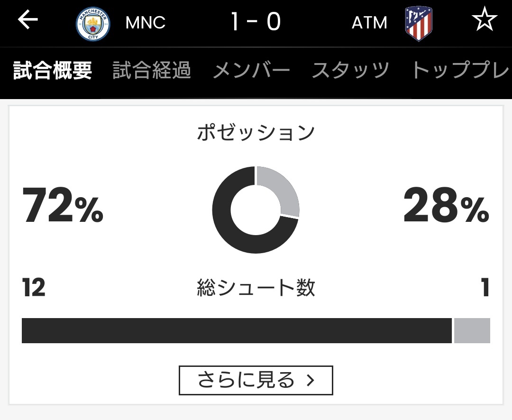
Task: Tap the possession donut chart
Action: pos(256,210)
